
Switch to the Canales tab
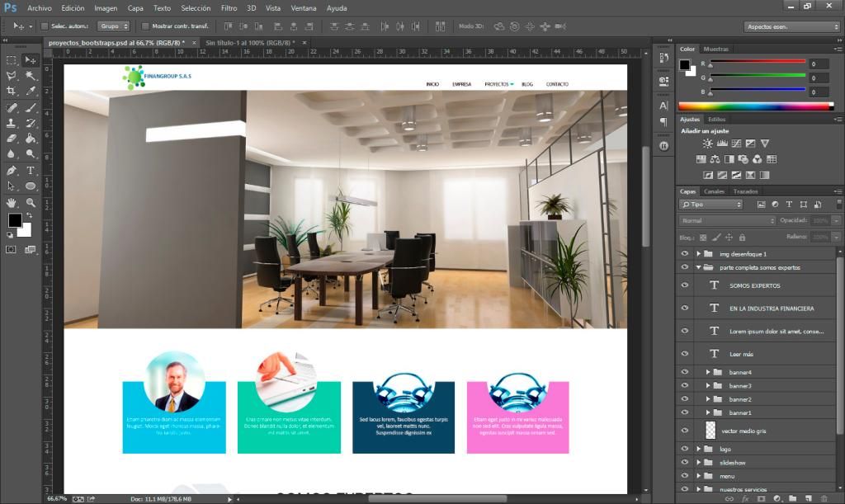(x=714, y=191)
